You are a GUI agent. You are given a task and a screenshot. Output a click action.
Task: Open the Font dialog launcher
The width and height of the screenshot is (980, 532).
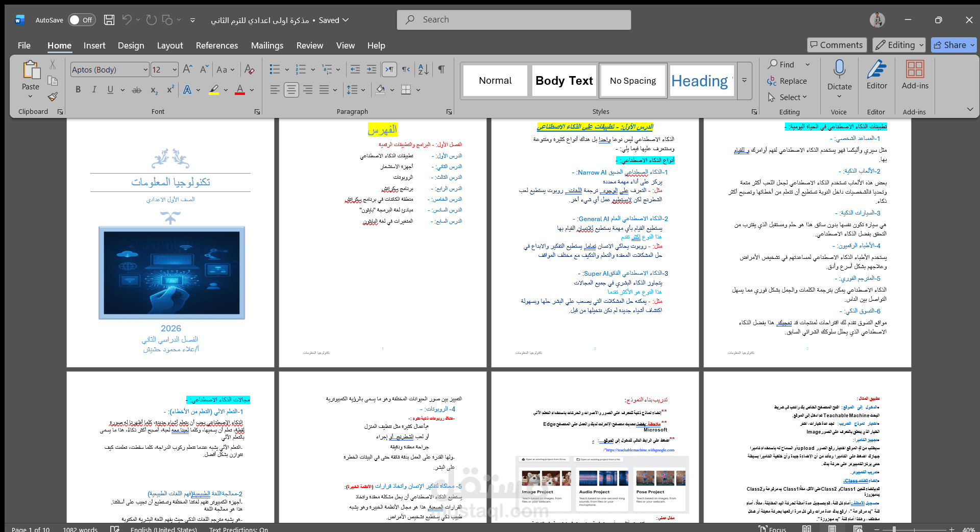click(x=257, y=112)
